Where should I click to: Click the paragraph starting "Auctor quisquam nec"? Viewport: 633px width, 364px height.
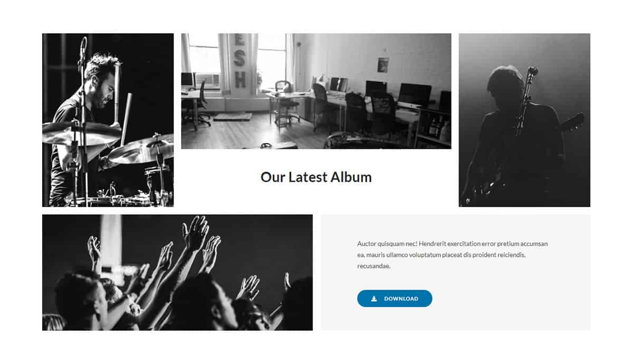pos(453,255)
